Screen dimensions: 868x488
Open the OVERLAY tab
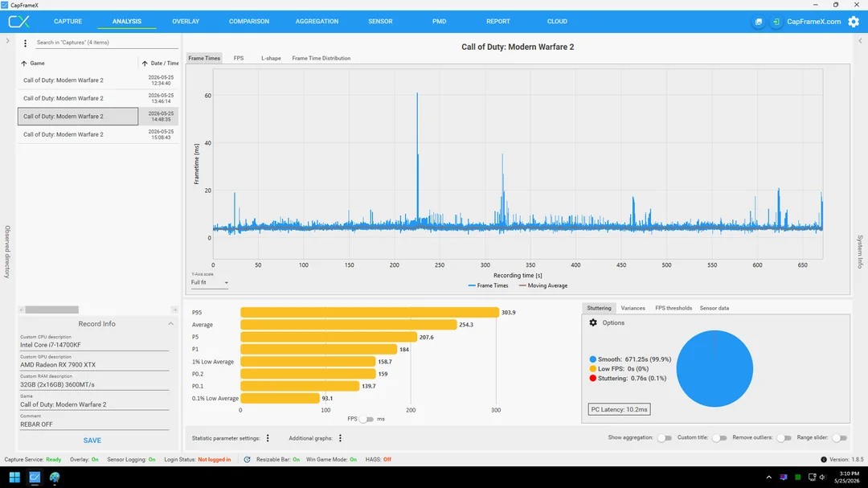pyautogui.click(x=186, y=22)
